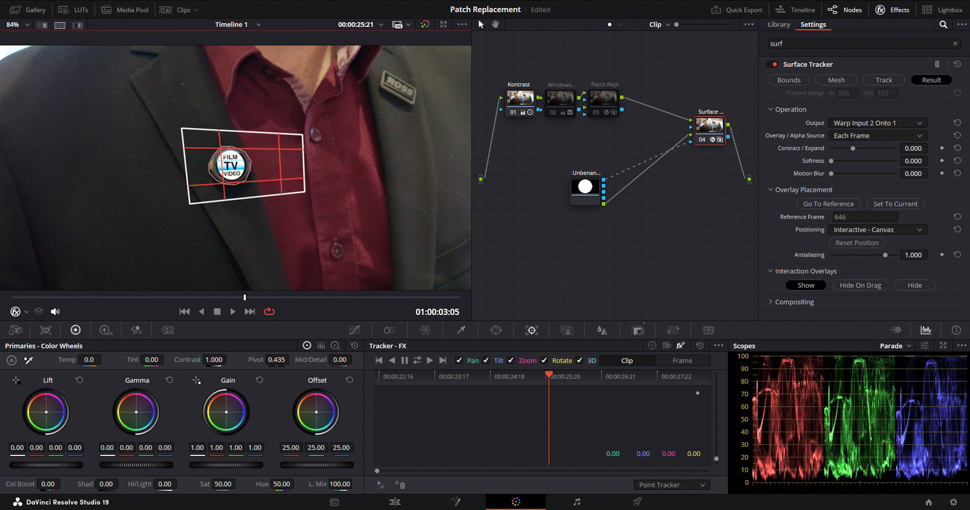Open the Timeline 1 dropdown
This screenshot has width=970, height=510.
(x=238, y=25)
